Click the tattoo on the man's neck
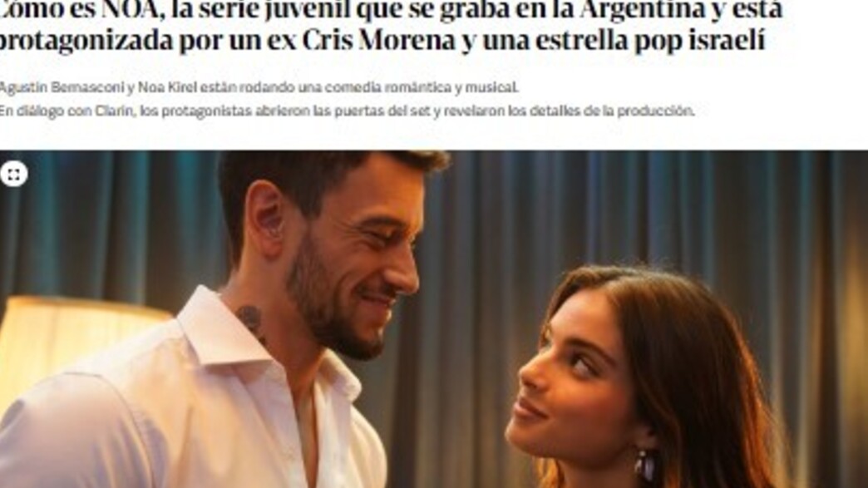Viewport: 868px width, 488px height. click(250, 321)
